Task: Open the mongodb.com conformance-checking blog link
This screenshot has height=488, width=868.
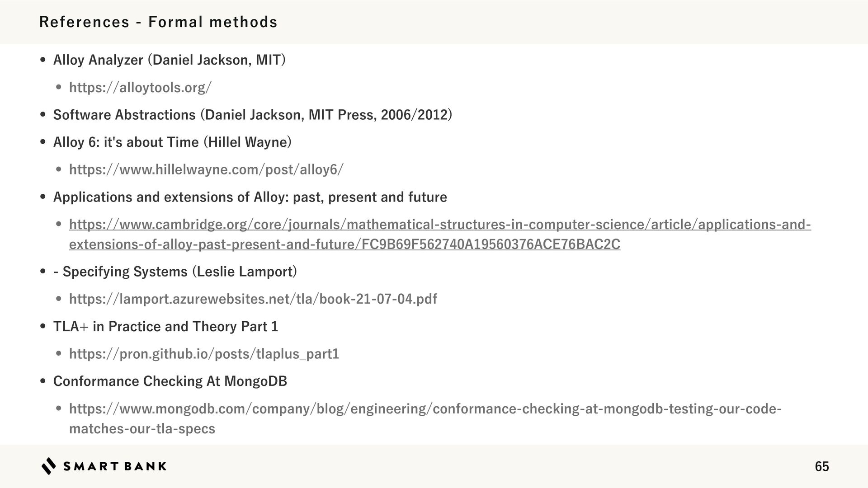Action: [425, 409]
